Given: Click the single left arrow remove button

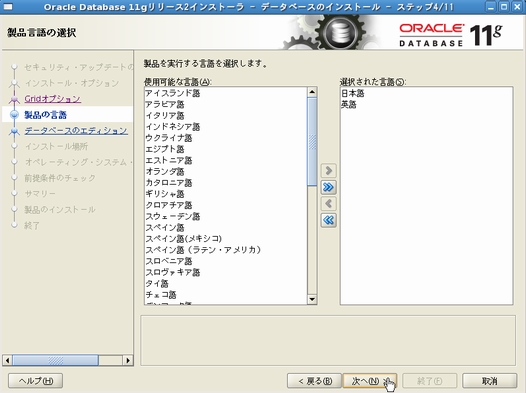Looking at the screenshot, I should (x=328, y=204).
